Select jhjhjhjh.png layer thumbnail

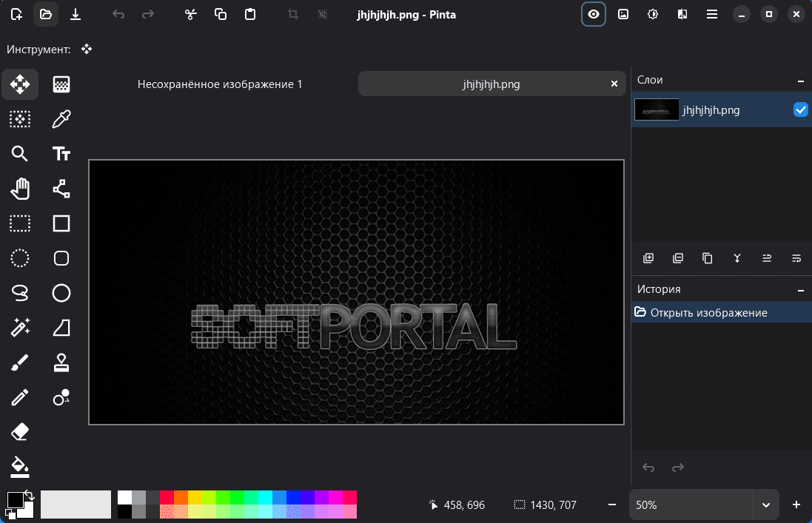(657, 109)
